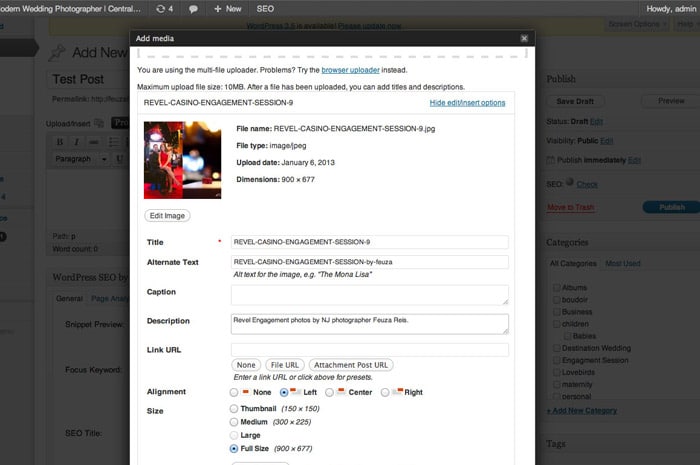Click the SEO Check link

587,184
